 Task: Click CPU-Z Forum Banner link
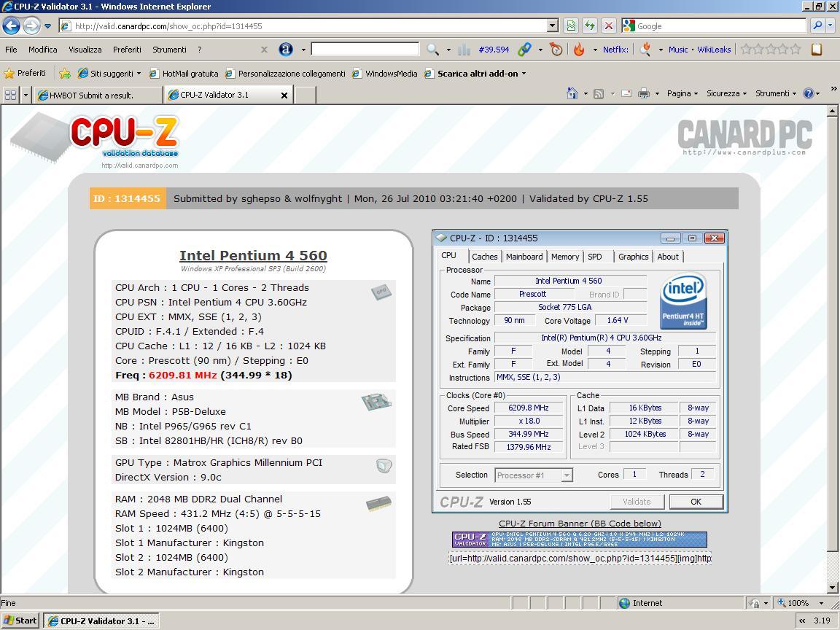[x=580, y=524]
